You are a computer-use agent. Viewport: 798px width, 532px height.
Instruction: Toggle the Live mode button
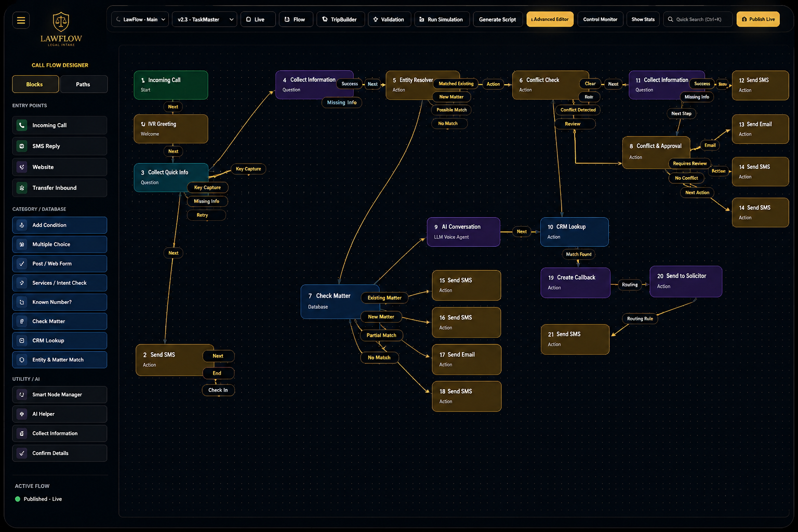(x=258, y=19)
